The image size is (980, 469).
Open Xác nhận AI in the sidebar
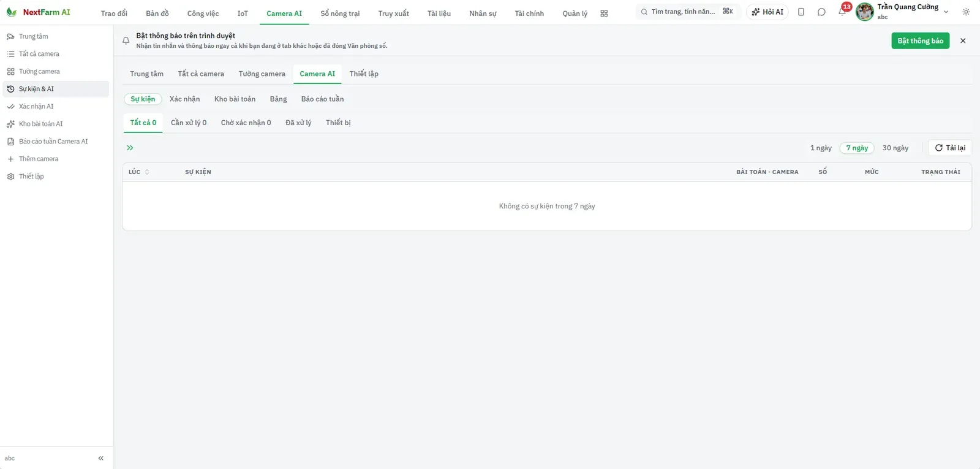[56, 107]
